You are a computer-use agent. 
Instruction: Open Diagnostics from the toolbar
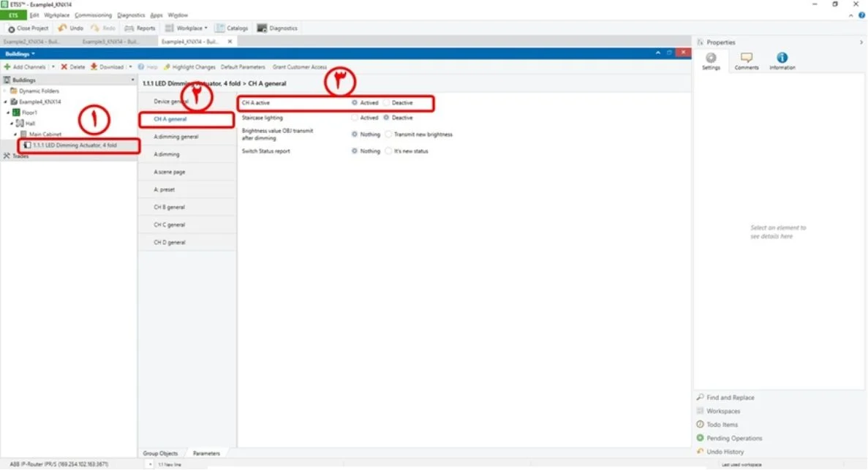tap(277, 29)
